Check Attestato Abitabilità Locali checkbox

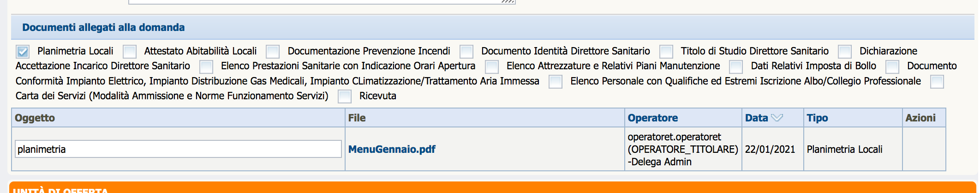[130, 52]
